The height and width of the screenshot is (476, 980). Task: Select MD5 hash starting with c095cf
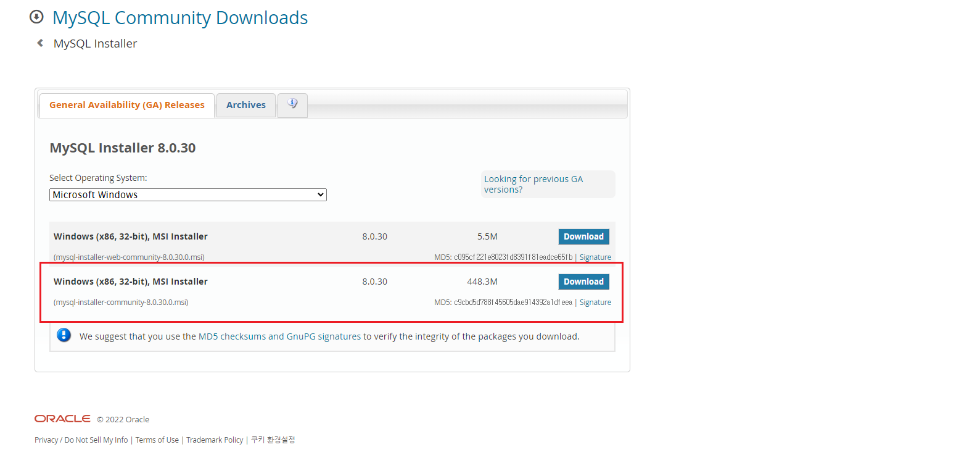pyautogui.click(x=513, y=257)
